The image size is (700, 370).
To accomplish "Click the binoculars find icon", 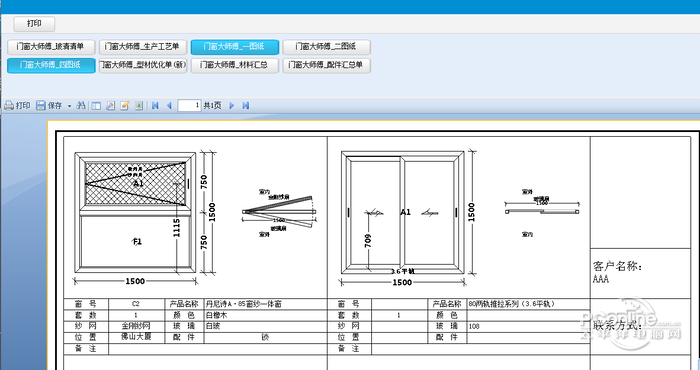I will pyautogui.click(x=81, y=106).
